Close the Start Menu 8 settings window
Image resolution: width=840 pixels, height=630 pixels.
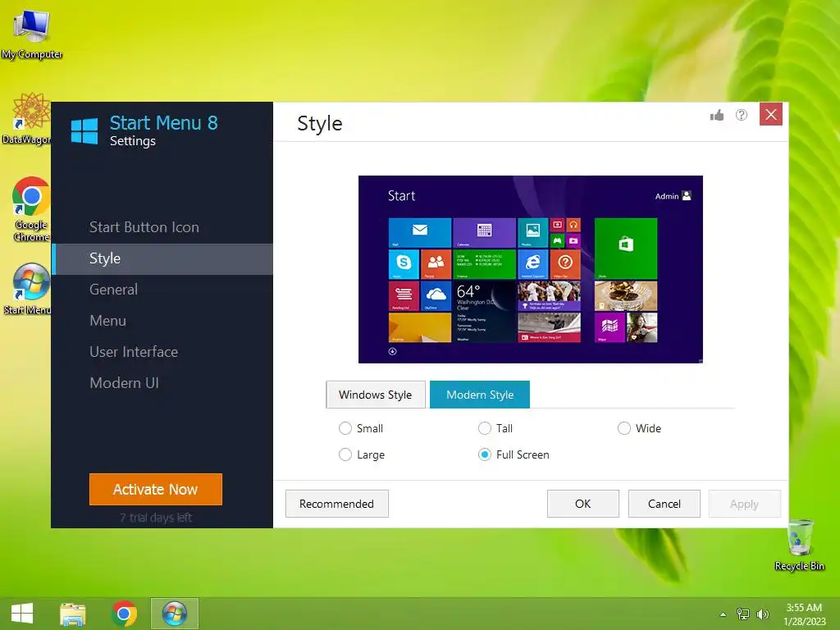(771, 114)
